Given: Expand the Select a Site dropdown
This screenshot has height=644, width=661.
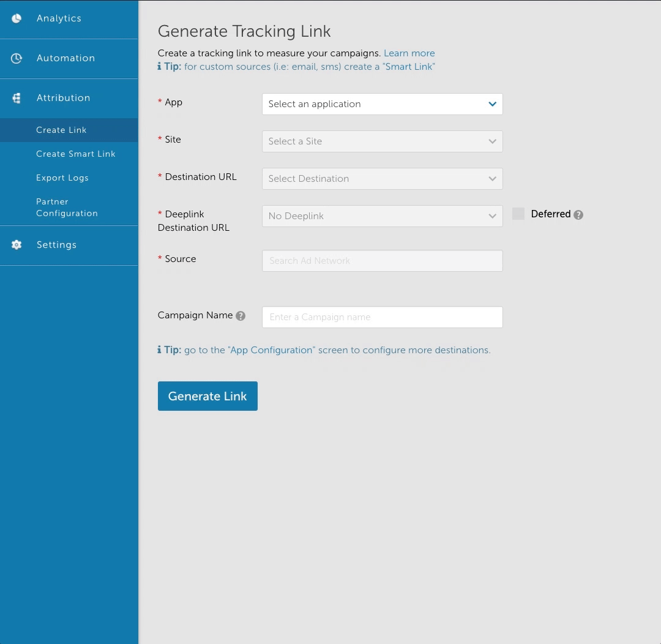Looking at the screenshot, I should click(382, 141).
